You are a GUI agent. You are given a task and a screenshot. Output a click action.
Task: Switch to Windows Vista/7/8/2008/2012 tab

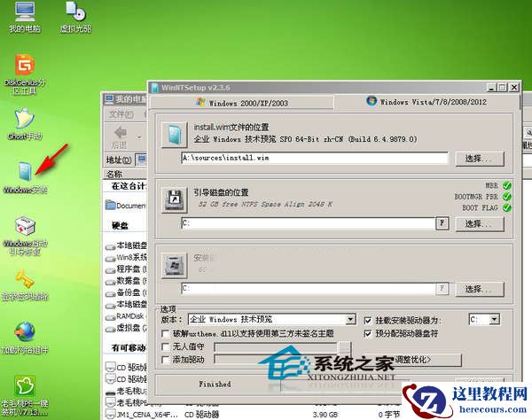point(426,101)
